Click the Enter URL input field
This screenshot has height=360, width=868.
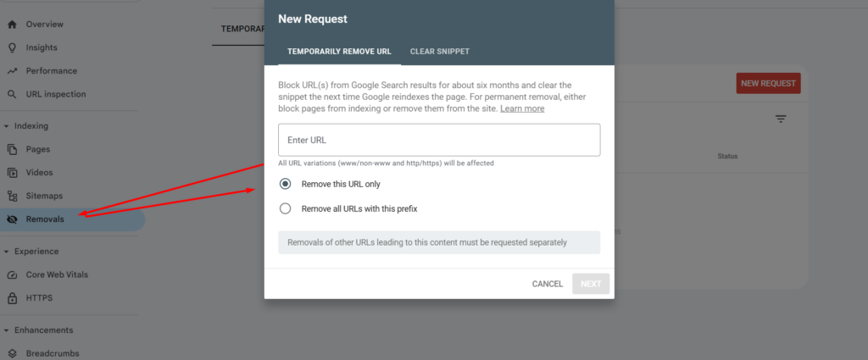point(439,140)
